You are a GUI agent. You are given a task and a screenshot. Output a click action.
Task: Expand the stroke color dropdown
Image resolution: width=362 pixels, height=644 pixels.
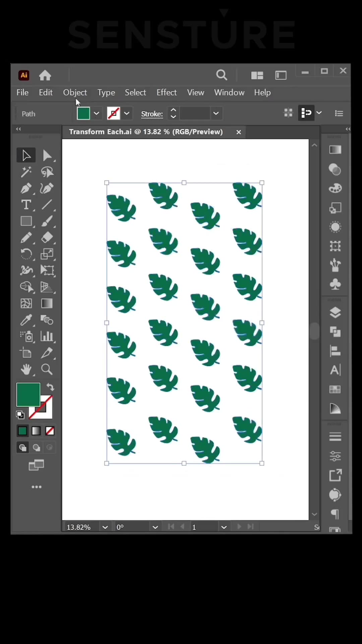pyautogui.click(x=127, y=113)
